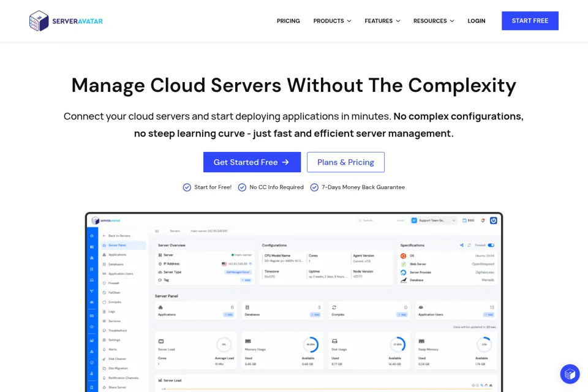Click Add on the Cronjobs card
588x392 pixels.
(402, 315)
